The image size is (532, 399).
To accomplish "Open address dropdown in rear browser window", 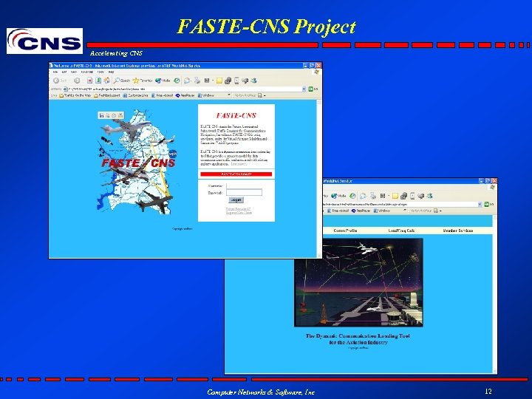I will tap(480, 204).
